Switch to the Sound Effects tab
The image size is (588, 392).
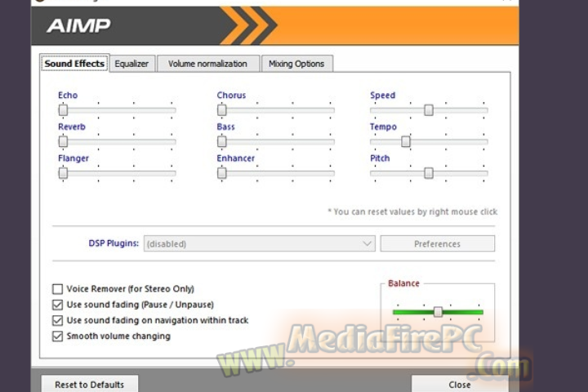(74, 64)
